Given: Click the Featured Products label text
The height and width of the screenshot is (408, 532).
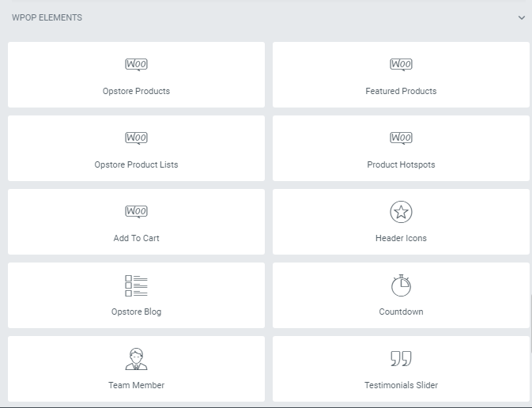Looking at the screenshot, I should click(401, 91).
